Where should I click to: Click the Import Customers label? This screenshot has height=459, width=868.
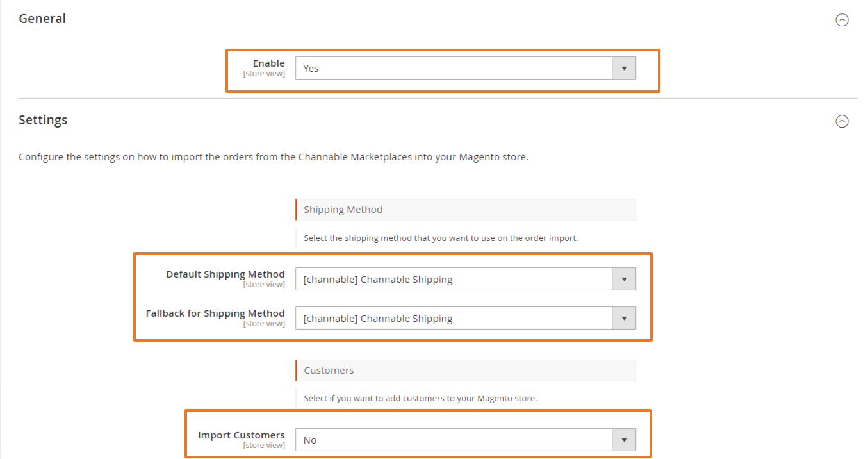pyautogui.click(x=242, y=435)
